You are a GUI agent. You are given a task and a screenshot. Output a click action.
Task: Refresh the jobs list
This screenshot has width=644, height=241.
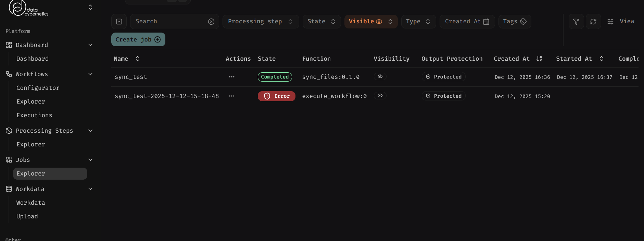(593, 22)
